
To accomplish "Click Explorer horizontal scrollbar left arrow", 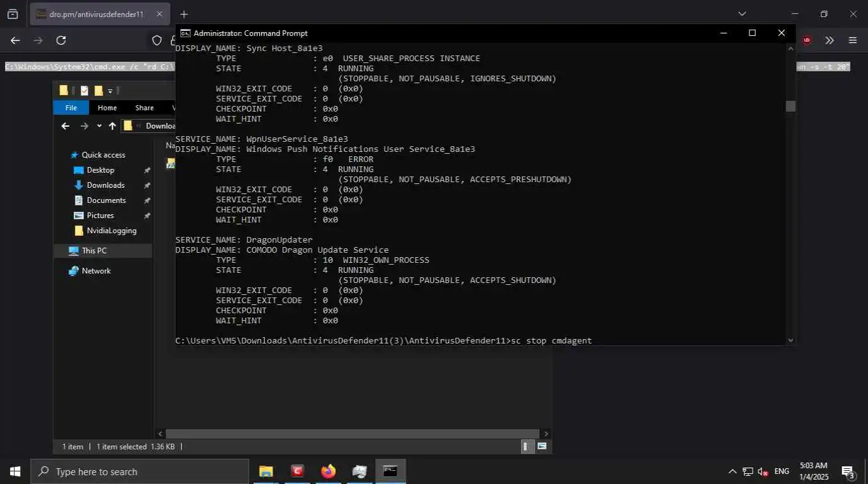I will pyautogui.click(x=161, y=434).
